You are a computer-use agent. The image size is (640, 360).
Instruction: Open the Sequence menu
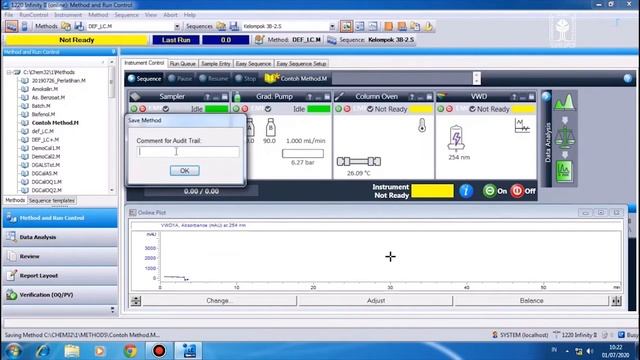(x=127, y=15)
